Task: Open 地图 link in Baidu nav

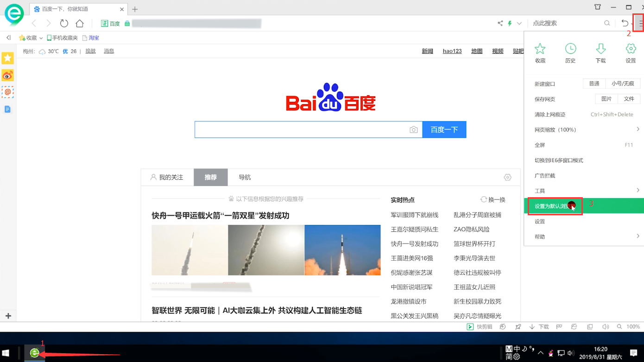Action: coord(477,51)
